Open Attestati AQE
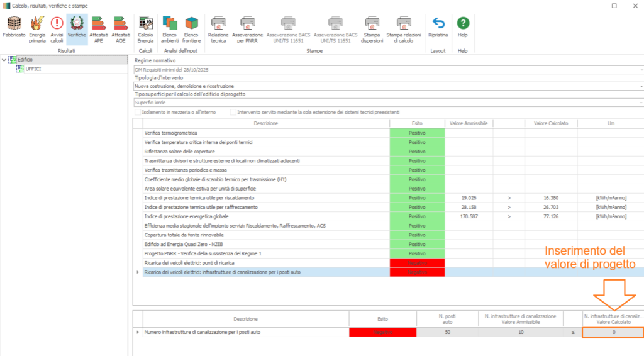 pos(120,29)
